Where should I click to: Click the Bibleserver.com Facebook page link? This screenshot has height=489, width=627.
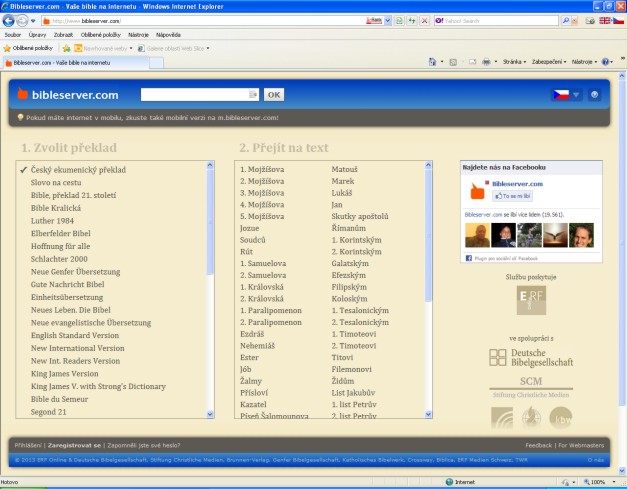click(517, 184)
